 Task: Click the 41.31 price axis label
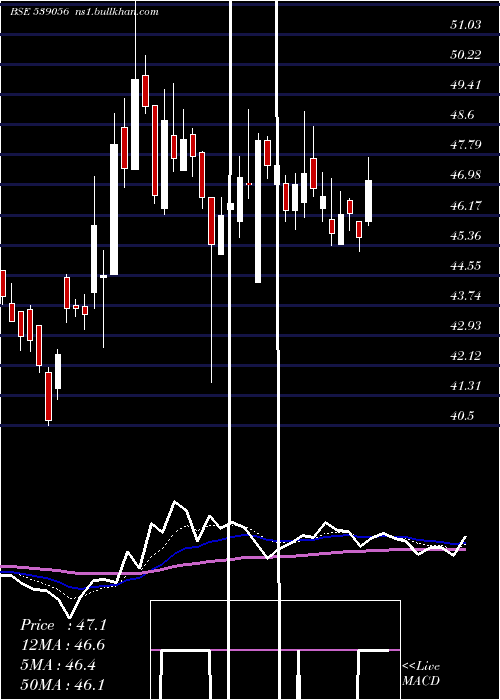pyautogui.click(x=466, y=386)
